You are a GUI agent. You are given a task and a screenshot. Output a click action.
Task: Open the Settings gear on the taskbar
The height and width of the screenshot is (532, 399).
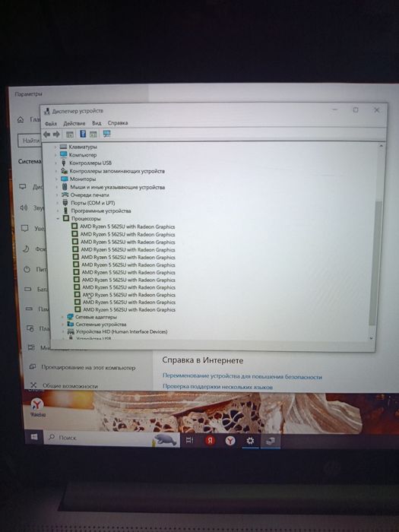250,440
